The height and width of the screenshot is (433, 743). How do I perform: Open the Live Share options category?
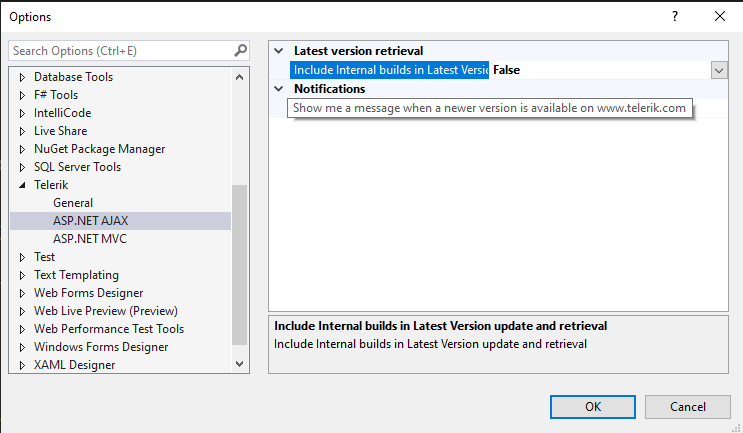click(60, 131)
